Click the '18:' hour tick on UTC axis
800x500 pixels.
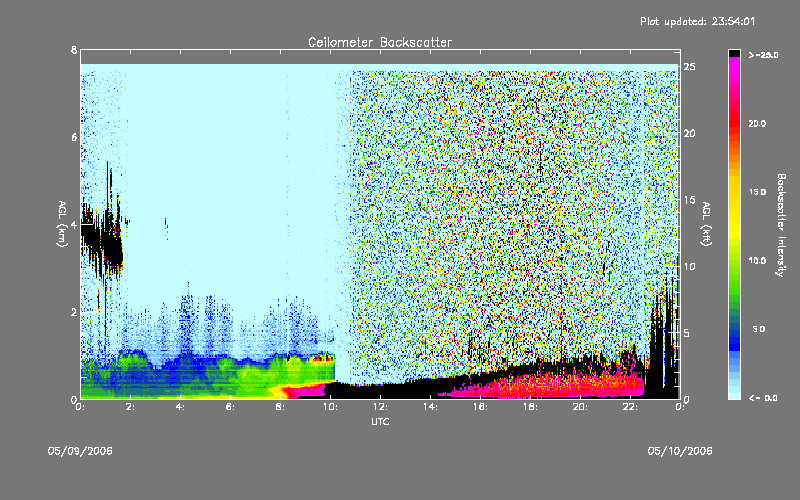pyautogui.click(x=530, y=407)
